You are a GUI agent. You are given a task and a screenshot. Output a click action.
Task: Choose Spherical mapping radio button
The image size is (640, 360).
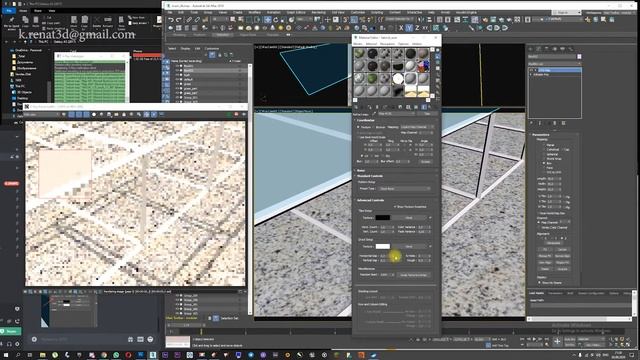coord(544,154)
